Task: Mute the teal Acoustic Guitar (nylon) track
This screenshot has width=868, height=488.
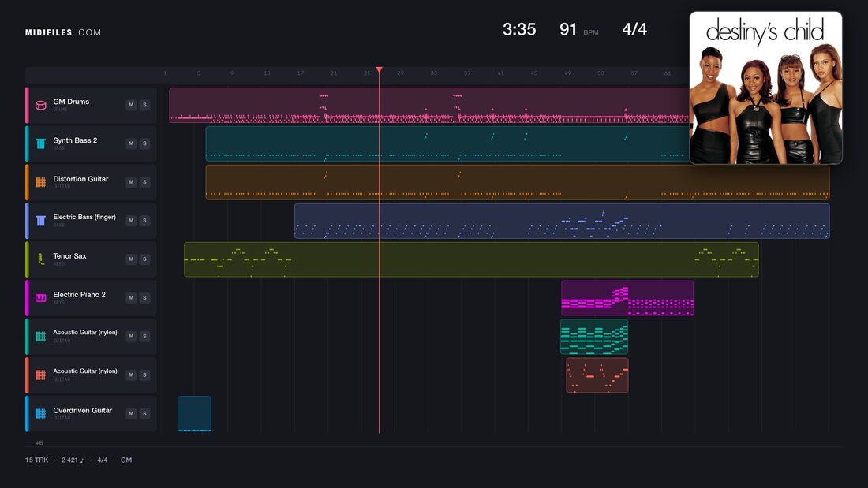Action: pyautogui.click(x=131, y=336)
